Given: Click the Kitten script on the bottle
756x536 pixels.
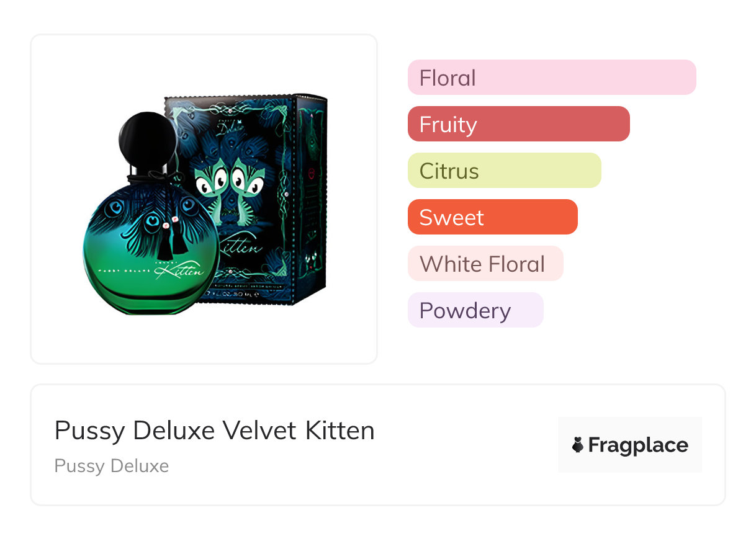Looking at the screenshot, I should (187, 269).
